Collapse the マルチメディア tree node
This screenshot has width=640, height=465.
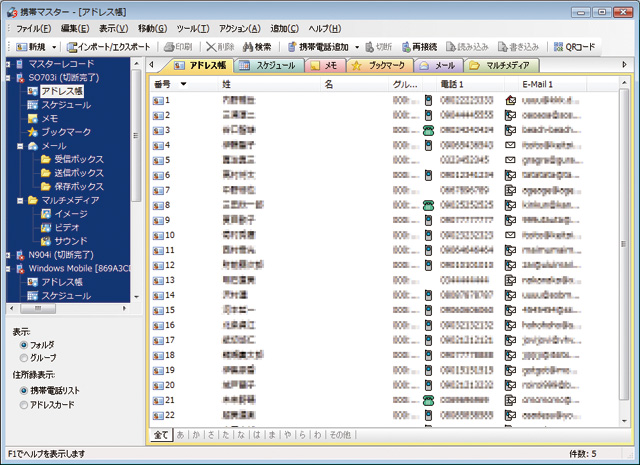pos(20,200)
